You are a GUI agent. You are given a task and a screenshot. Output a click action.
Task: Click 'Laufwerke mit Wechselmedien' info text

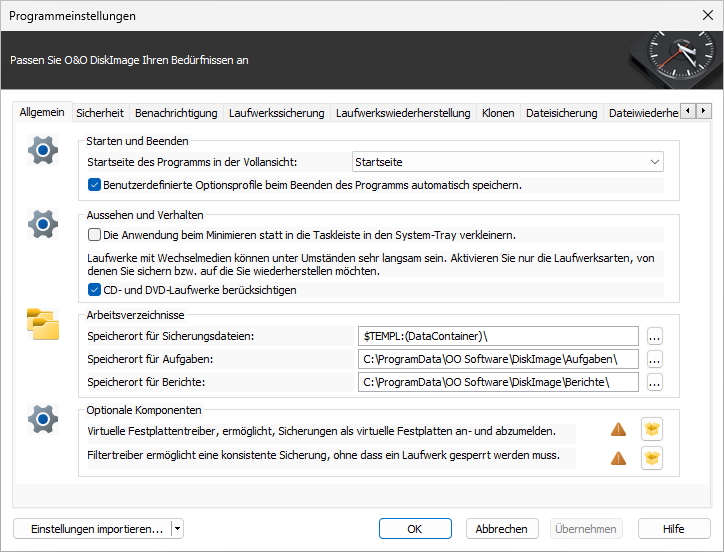pos(371,264)
